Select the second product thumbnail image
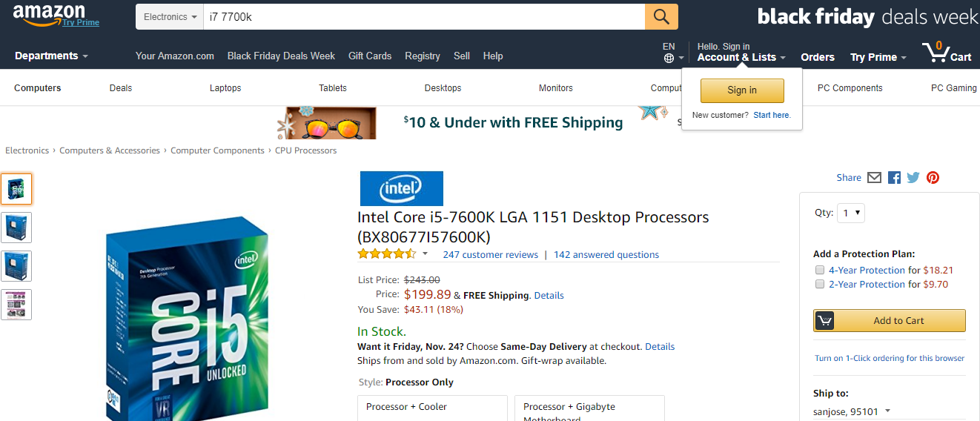The height and width of the screenshot is (421, 980). pos(16,228)
